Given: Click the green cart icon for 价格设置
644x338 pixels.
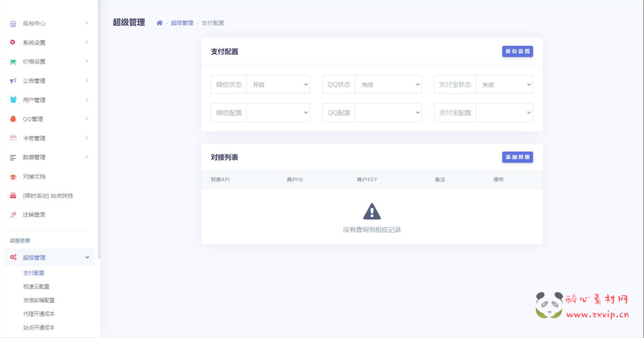Looking at the screenshot, I should pos(13,62).
